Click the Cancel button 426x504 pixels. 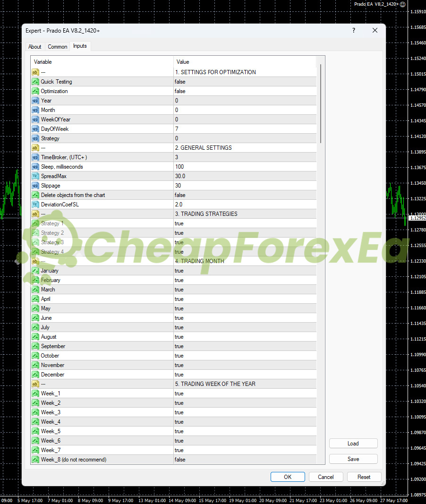[x=326, y=477]
